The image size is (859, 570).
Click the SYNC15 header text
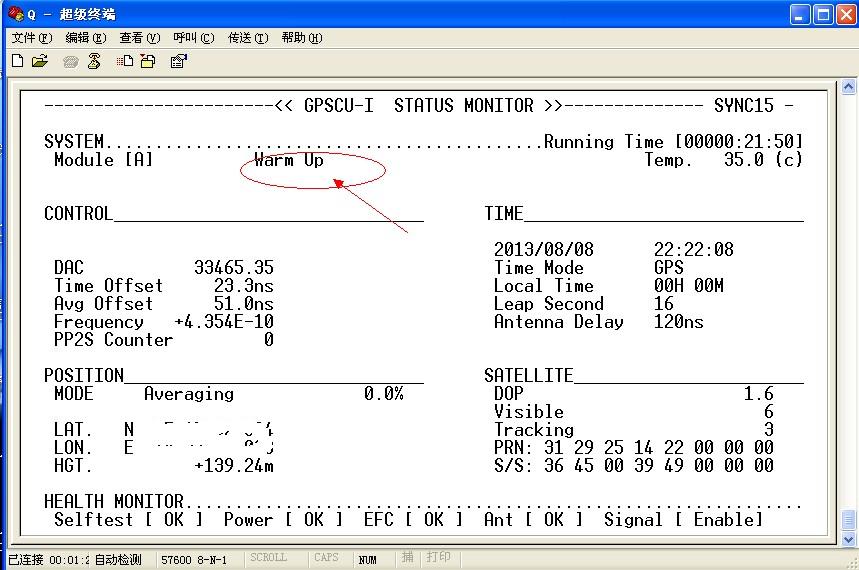(743, 105)
